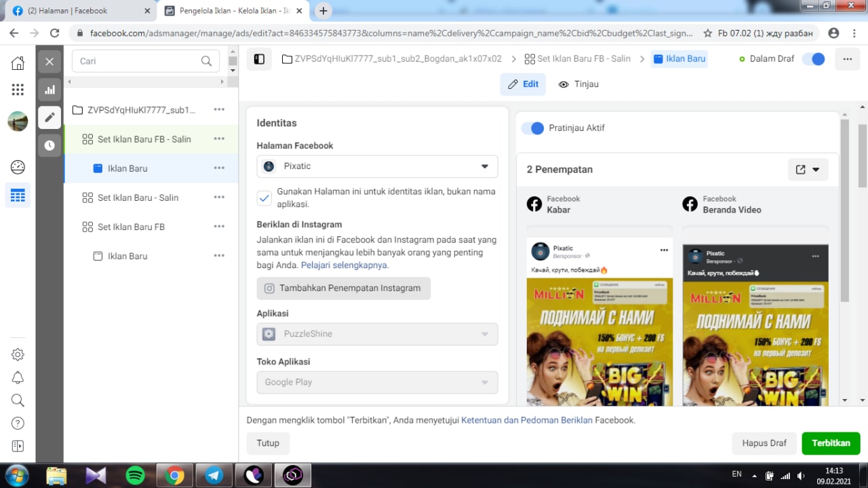Click green Terbitkan button

click(831, 443)
